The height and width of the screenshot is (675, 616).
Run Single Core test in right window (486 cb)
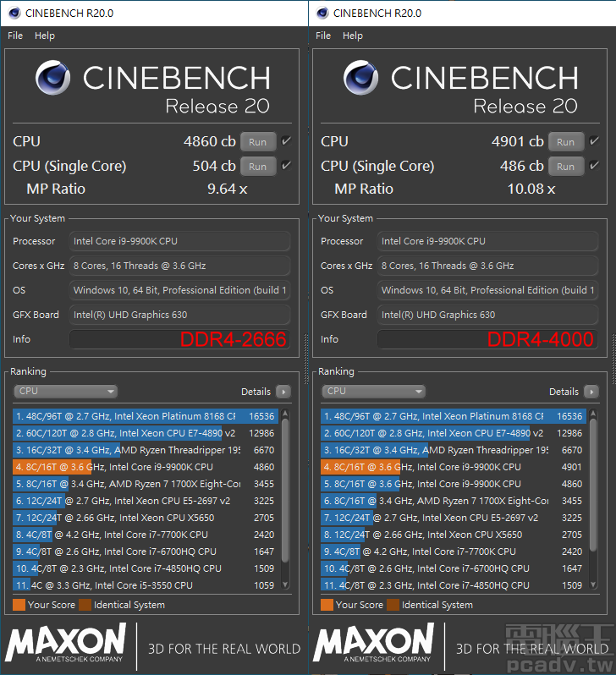565,166
